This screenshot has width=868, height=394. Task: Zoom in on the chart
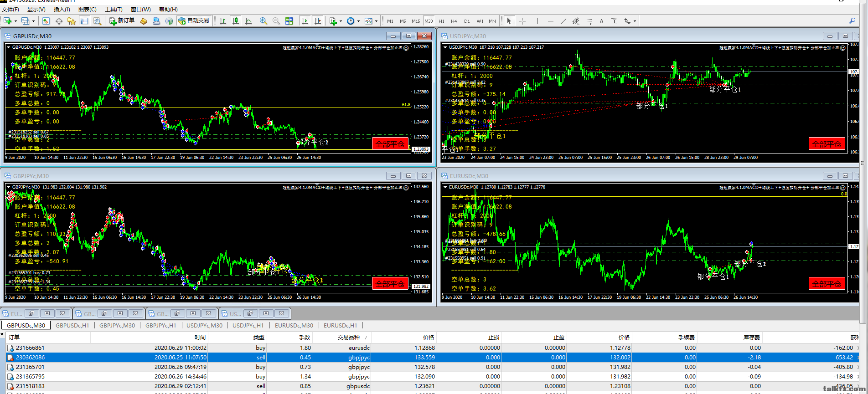263,21
